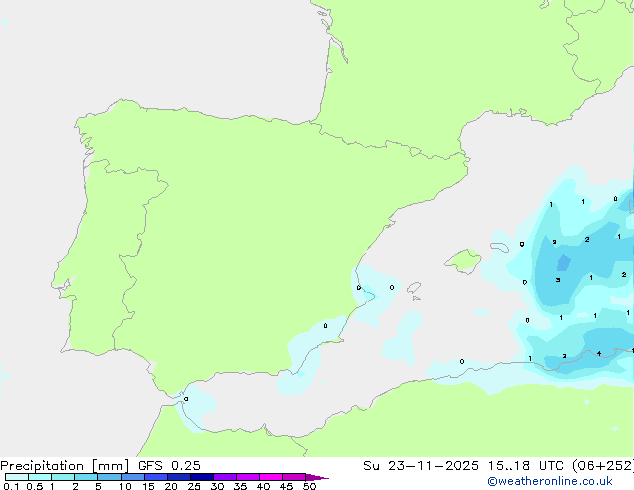The height and width of the screenshot is (490, 634).
Task: Click the legend label '10'
Action: coord(125,486)
